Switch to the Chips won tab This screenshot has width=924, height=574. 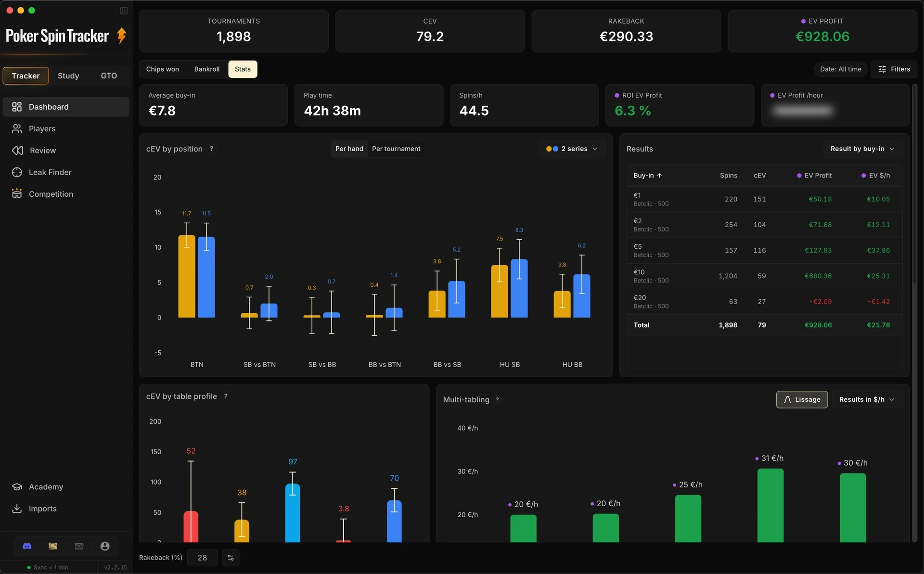pos(162,69)
